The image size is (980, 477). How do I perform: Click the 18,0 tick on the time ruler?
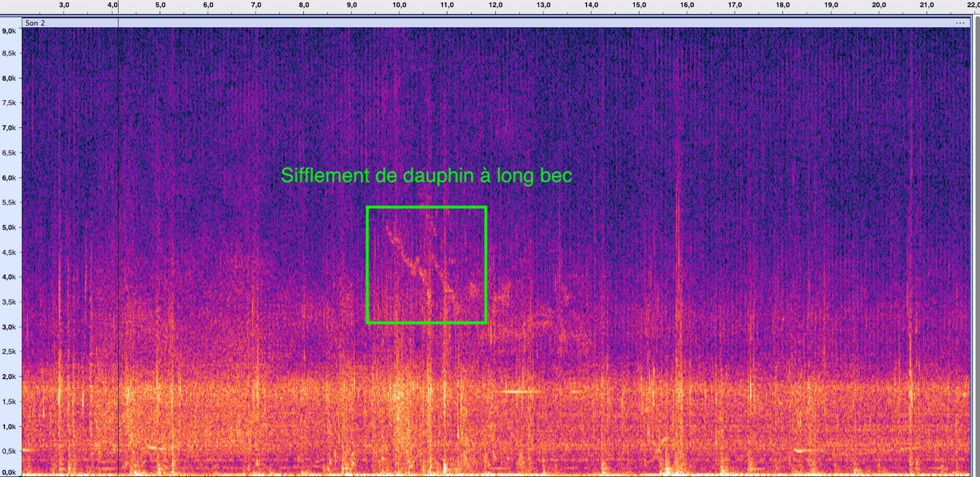pyautogui.click(x=783, y=5)
